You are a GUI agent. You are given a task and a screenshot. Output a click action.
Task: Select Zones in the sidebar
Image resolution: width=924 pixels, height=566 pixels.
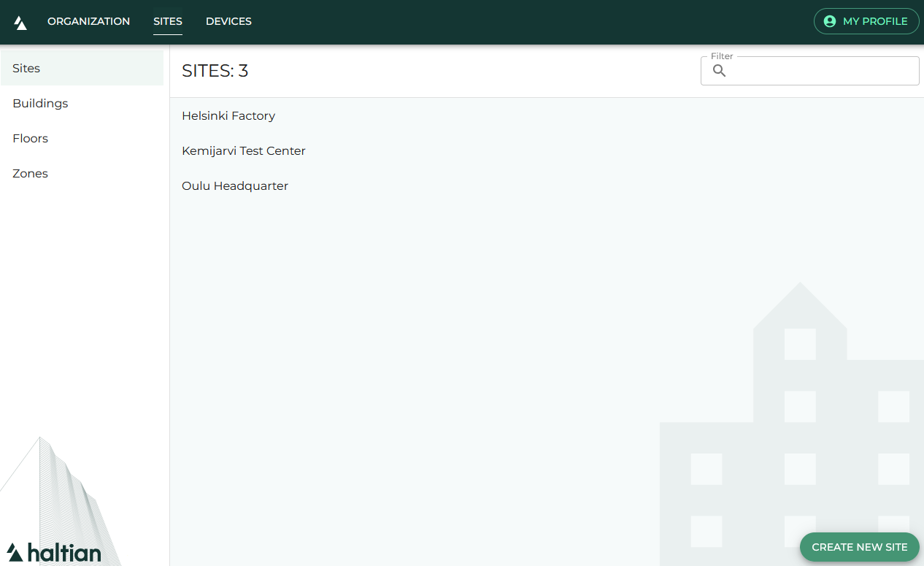point(82,173)
